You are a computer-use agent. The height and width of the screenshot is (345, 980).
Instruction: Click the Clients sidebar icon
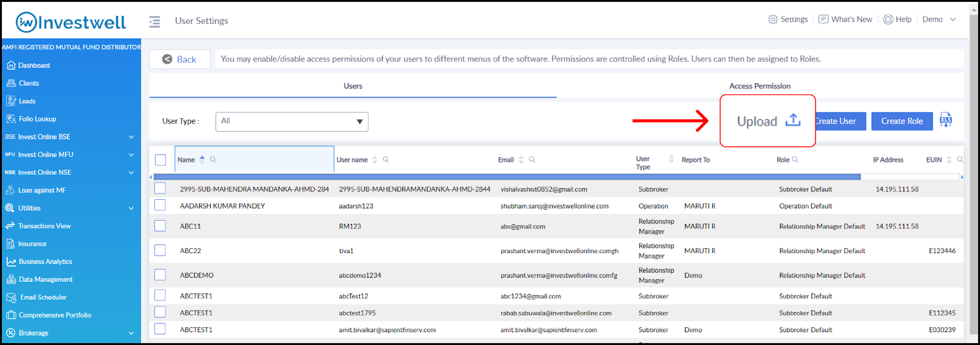click(10, 83)
